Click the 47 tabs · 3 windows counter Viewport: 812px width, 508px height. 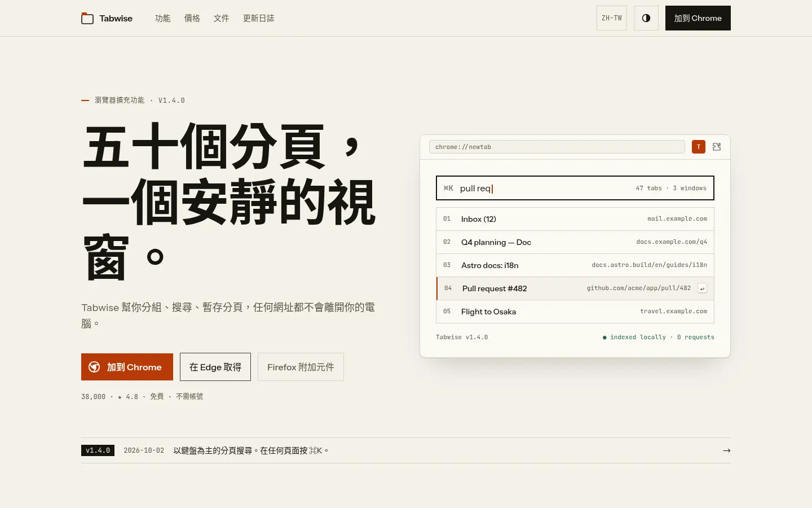[x=671, y=189]
